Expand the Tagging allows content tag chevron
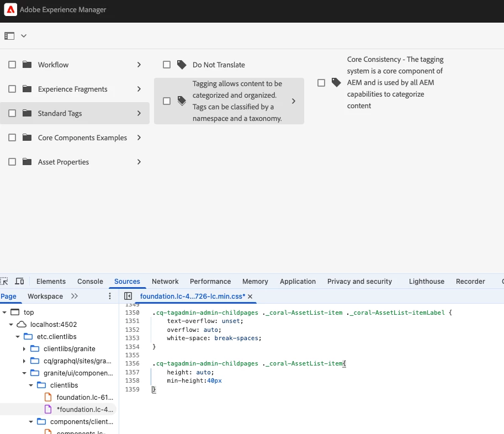 pyautogui.click(x=294, y=101)
